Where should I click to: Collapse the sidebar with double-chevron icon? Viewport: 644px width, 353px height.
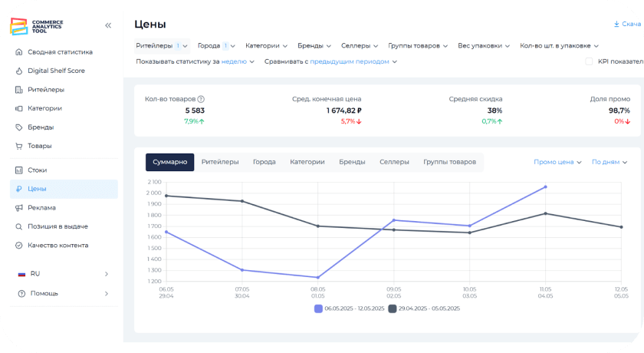tap(108, 25)
